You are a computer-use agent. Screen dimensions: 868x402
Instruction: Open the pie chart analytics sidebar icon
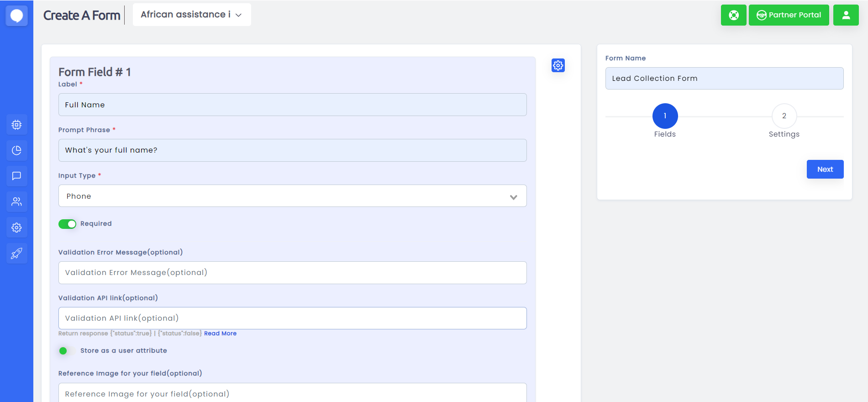[16, 150]
